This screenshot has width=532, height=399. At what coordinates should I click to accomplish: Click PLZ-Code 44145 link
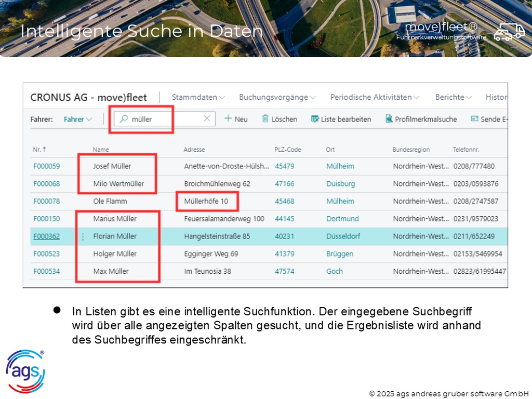point(284,219)
